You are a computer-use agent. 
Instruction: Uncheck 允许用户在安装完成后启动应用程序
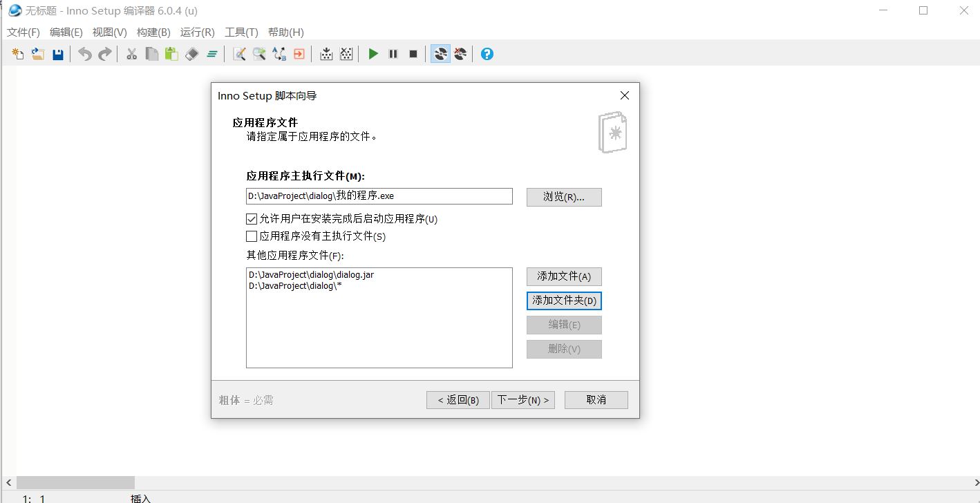[252, 219]
